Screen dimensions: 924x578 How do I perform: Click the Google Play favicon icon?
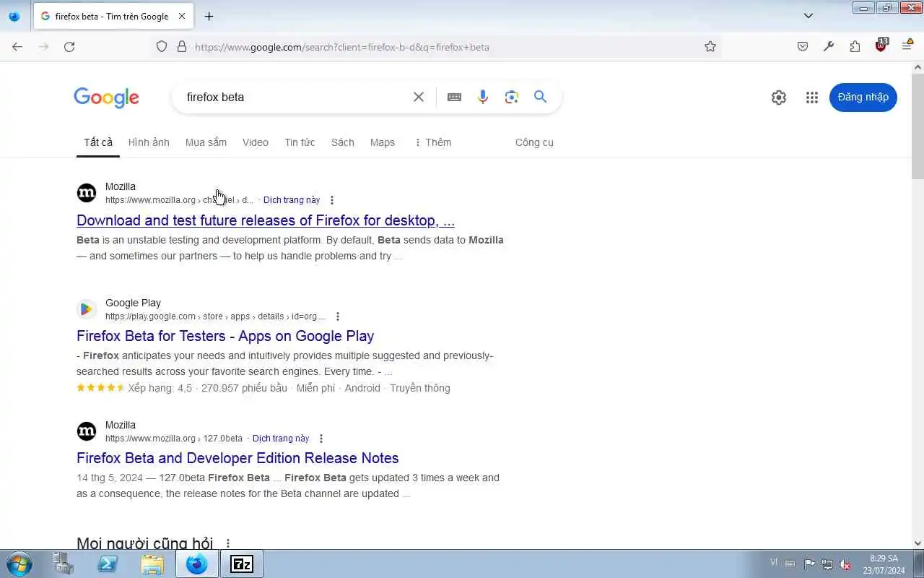(87, 309)
